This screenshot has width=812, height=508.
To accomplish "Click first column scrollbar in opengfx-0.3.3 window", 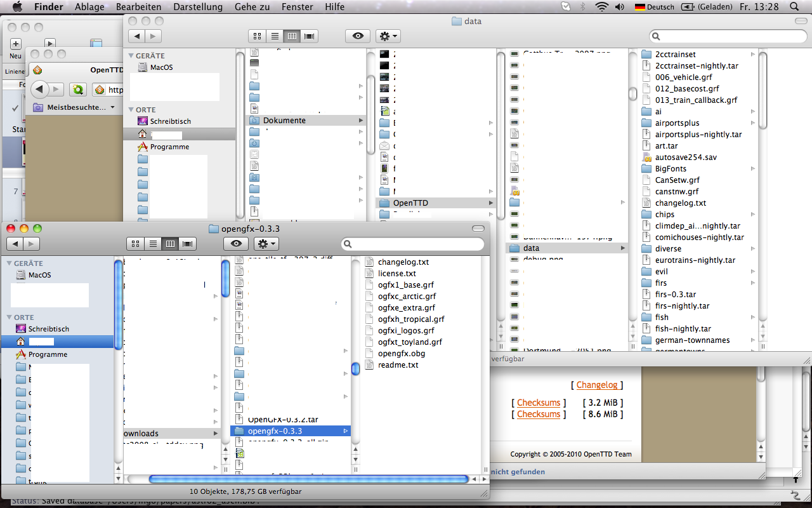I will pos(118,305).
